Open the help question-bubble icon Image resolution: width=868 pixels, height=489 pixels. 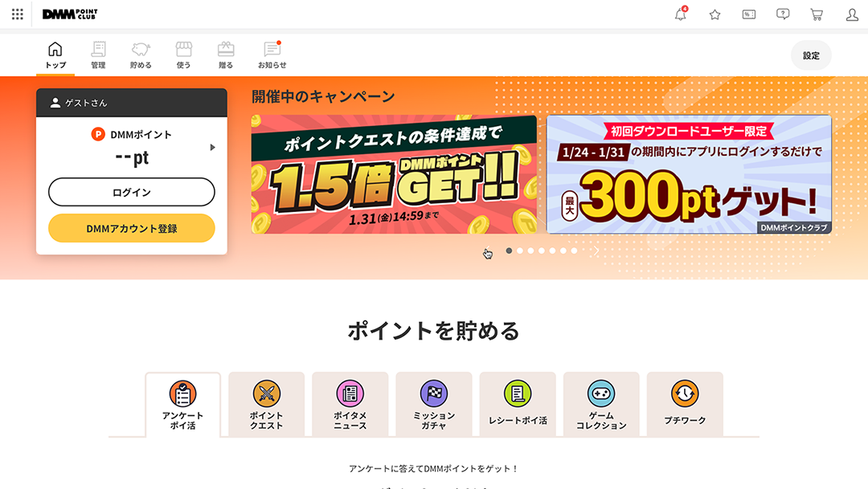(x=783, y=14)
